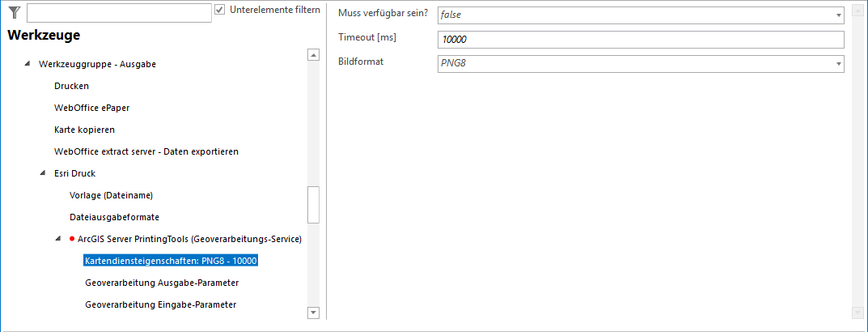Open the Muss verfügbar sein dropdown
868x332 pixels.
(x=838, y=15)
